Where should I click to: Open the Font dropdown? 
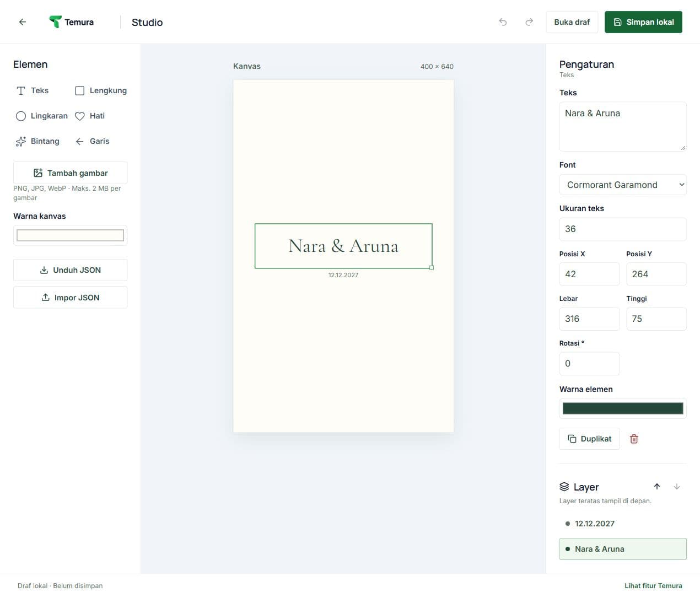coord(623,185)
